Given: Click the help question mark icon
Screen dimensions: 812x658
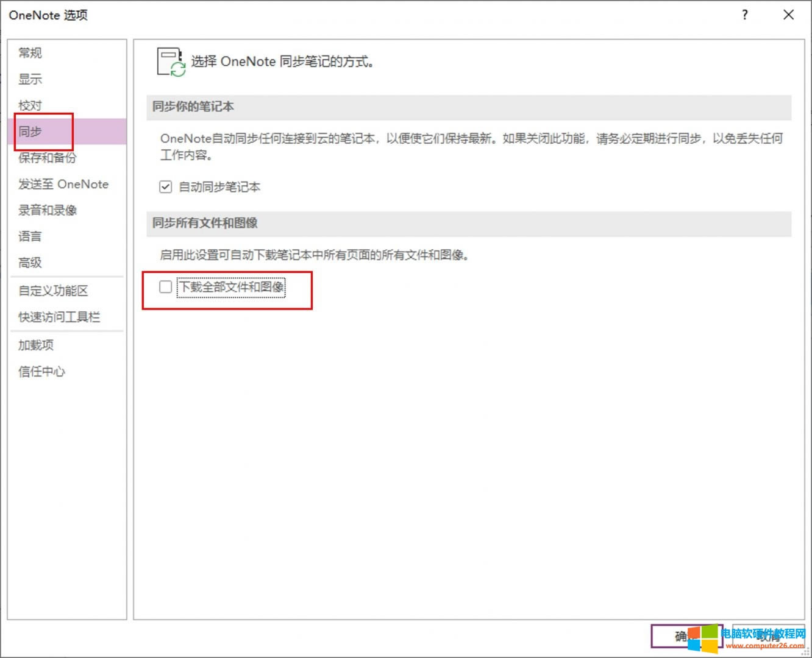Looking at the screenshot, I should tap(744, 15).
